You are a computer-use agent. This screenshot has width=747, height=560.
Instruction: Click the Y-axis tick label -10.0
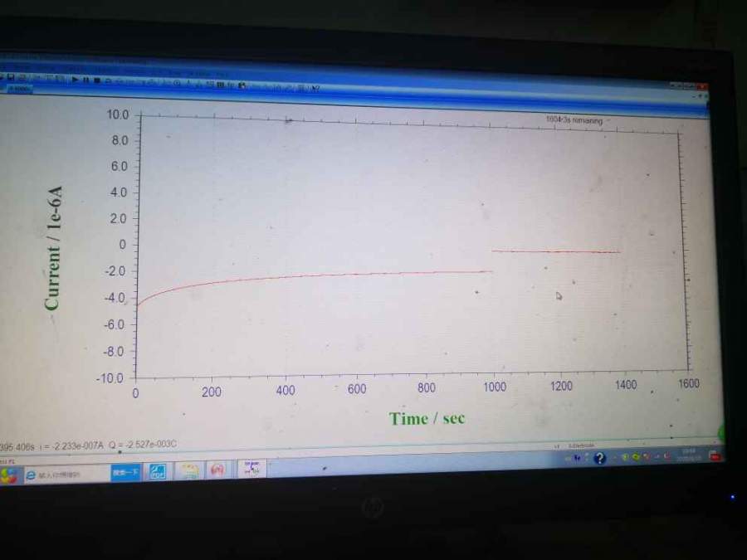pyautogui.click(x=110, y=378)
